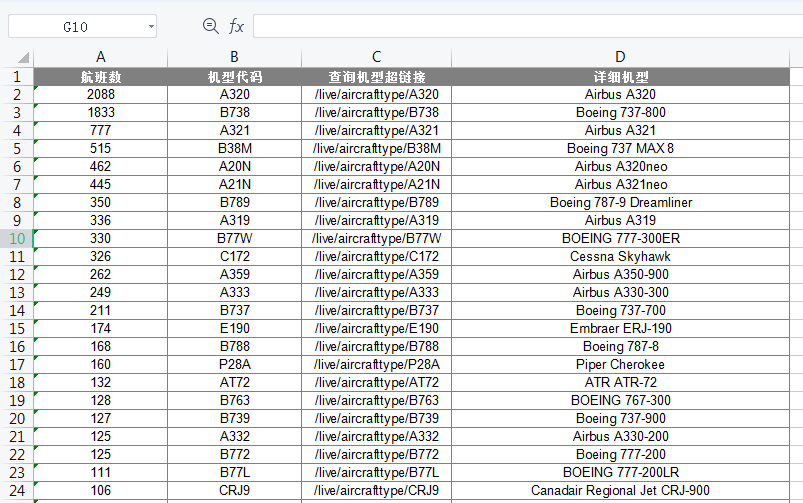The image size is (803, 503).
Task: Click cell with value 445
Action: 100,184
